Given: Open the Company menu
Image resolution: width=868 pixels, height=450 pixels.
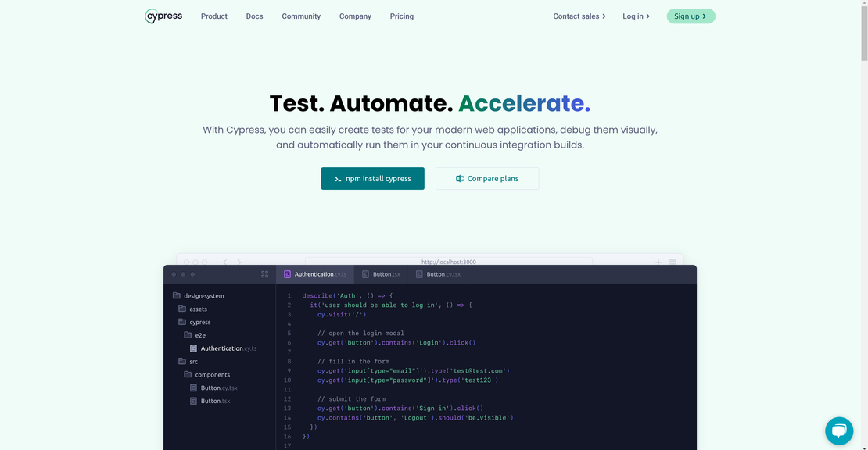Looking at the screenshot, I should click(x=355, y=16).
